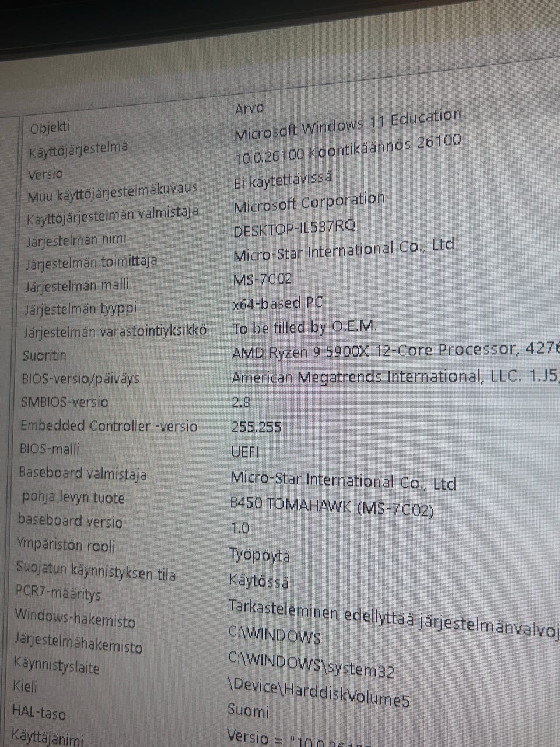Viewport: 560px width, 747px height.
Task: Select the Muu käyttöjärjestelmäkuvaus row
Action: 112,192
